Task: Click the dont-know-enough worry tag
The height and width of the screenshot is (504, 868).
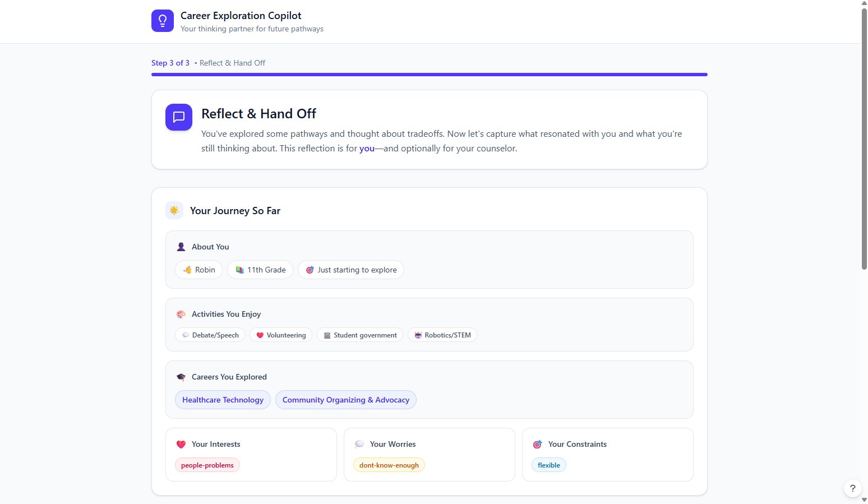Action: pyautogui.click(x=389, y=465)
